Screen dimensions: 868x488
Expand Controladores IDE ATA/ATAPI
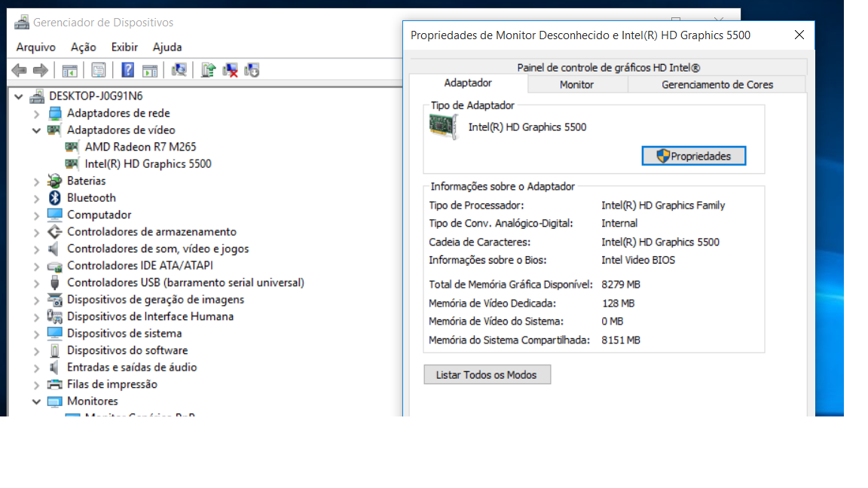point(36,267)
